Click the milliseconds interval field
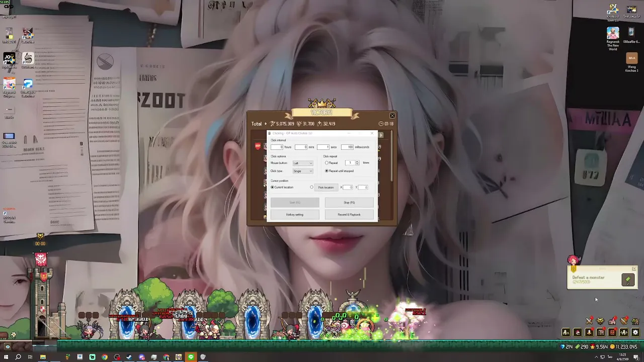Viewport: 644px width, 362px height. (x=347, y=147)
